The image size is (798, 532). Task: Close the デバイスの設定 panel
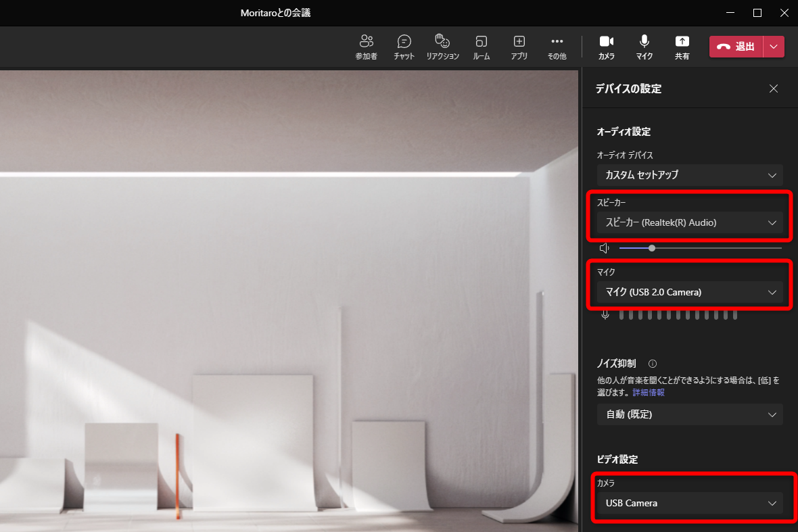coord(774,89)
